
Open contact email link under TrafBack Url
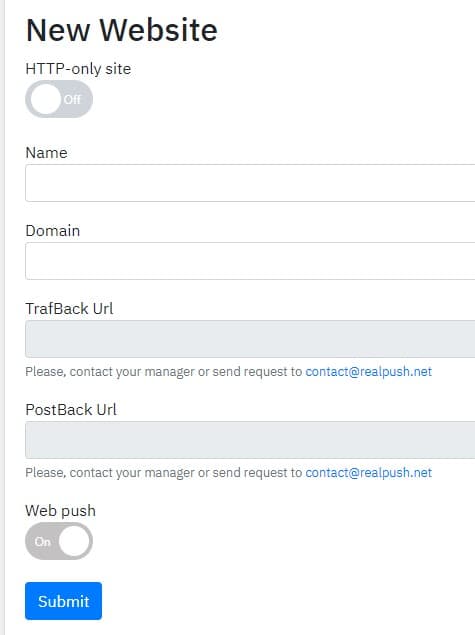368,372
